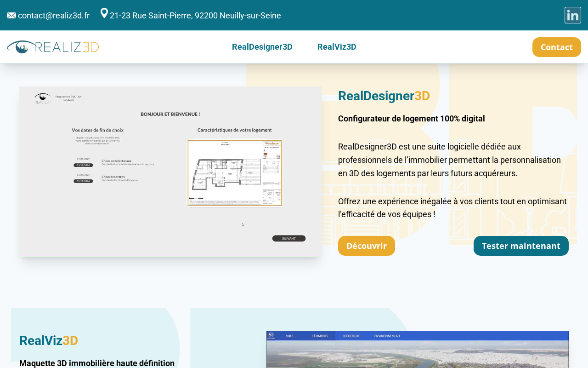
Task: Click the RealViz3D section heading
Action: pos(49,340)
